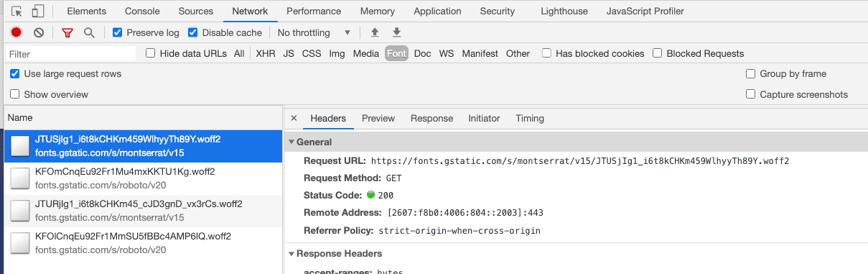Screen dimensions: 868x274
Task: Uncheck Use large request rows
Action: (14, 73)
